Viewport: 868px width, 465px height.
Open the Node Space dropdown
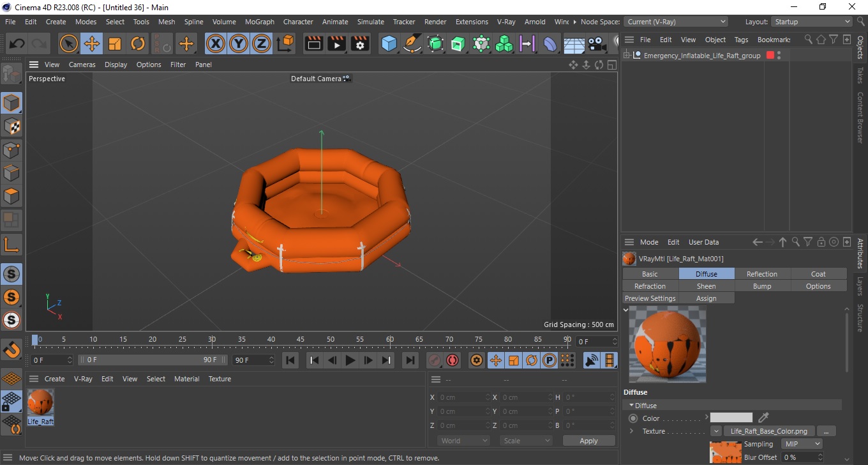pyautogui.click(x=675, y=22)
